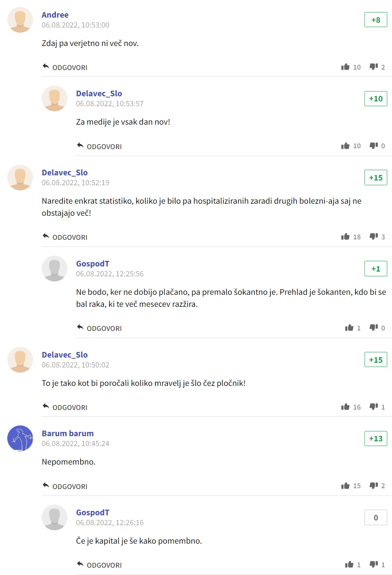This screenshot has height=575, width=392.
Task: Click Barum barum's blue avatar image
Action: [x=20, y=438]
